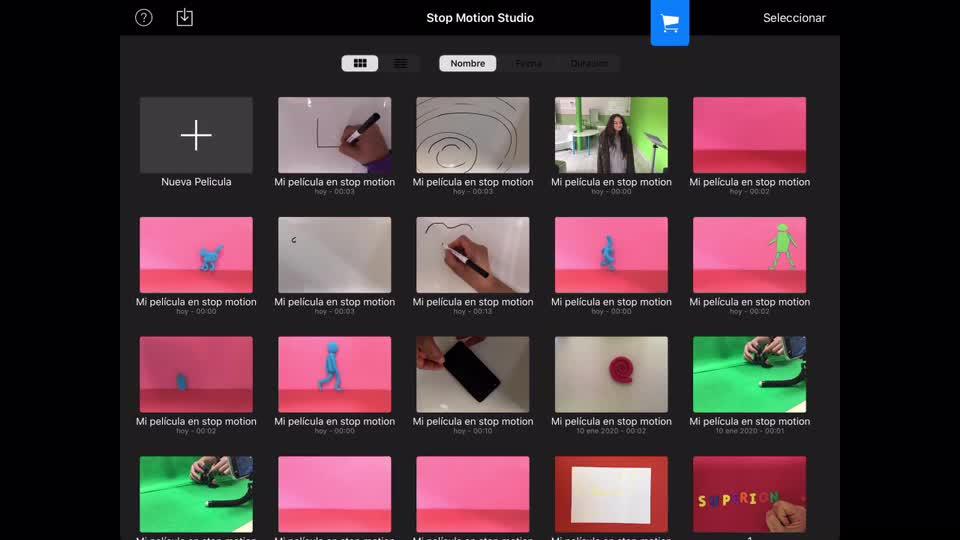
Task: Open the movie with small blue standing figure
Action: [611, 255]
